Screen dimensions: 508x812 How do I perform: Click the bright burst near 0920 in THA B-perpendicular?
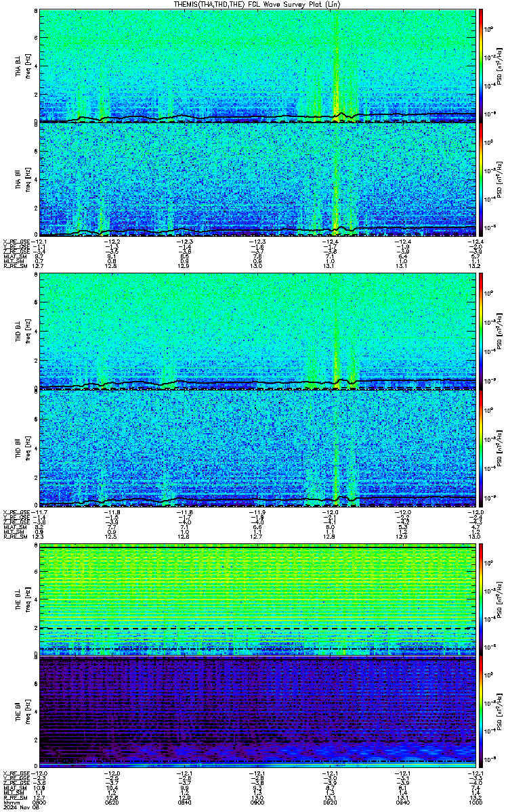point(337,66)
